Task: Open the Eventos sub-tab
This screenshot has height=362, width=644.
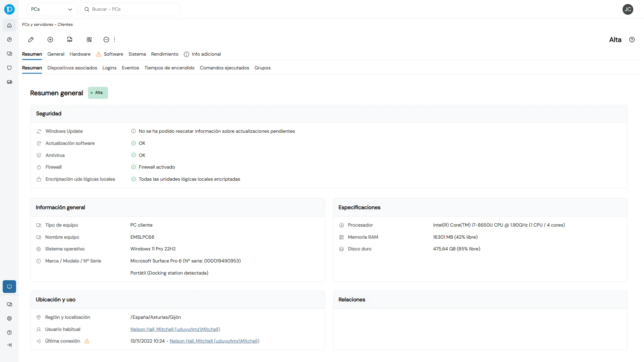Action: coord(130,68)
